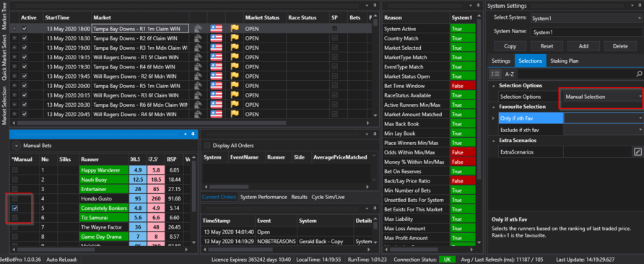Viewport: 644px width, 264px height.
Task: Open the Cycle Sim/Live tab
Action: (328, 197)
